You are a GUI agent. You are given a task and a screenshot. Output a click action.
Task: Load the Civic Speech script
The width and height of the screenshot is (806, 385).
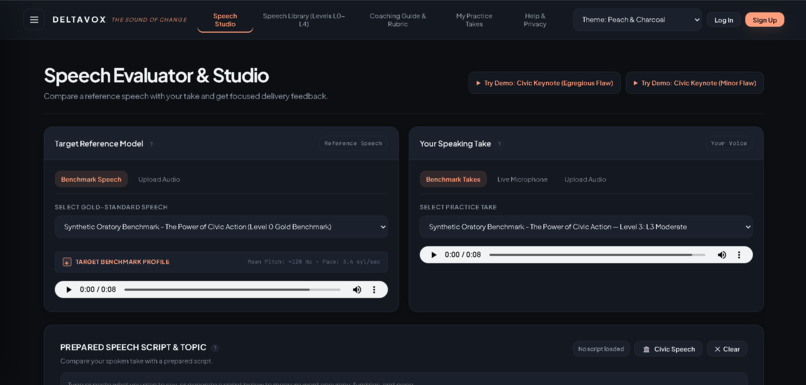(x=668, y=349)
